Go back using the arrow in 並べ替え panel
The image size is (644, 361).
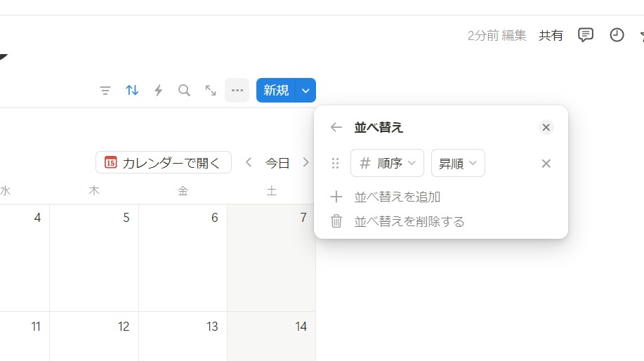click(336, 127)
